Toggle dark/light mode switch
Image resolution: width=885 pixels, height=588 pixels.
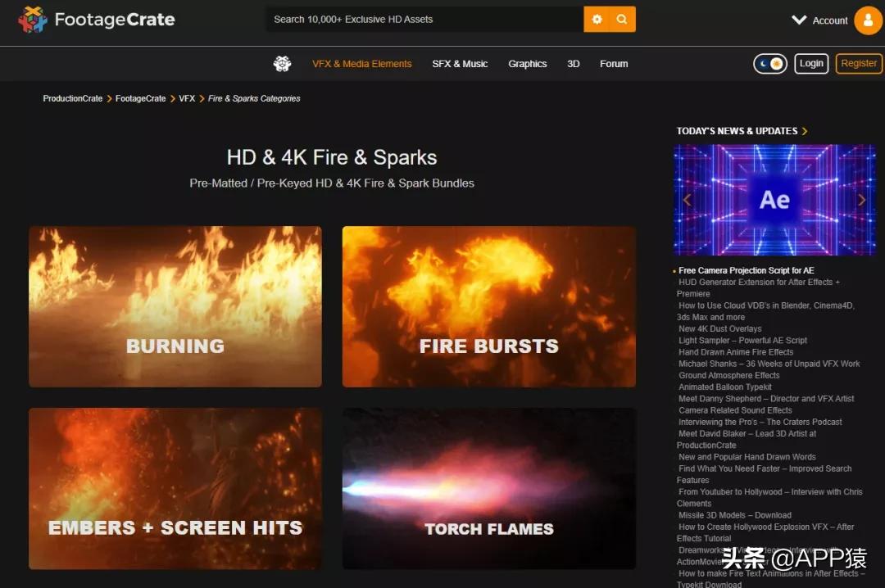pyautogui.click(x=769, y=64)
